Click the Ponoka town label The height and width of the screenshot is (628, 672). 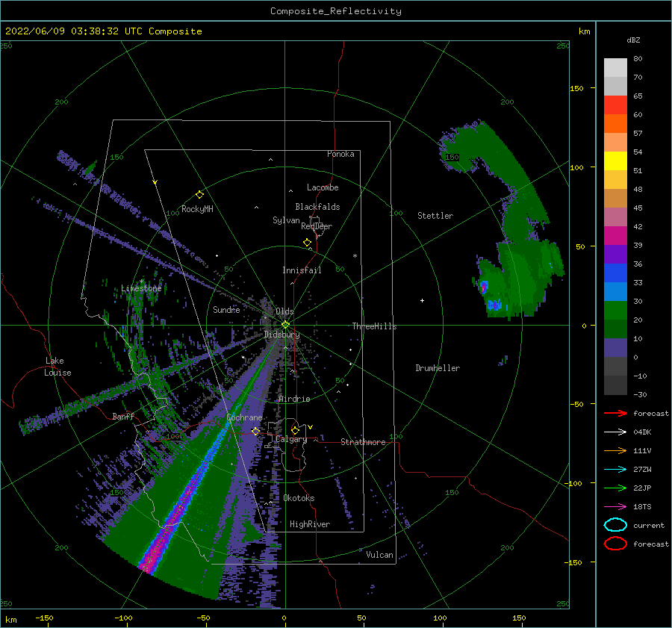click(340, 154)
